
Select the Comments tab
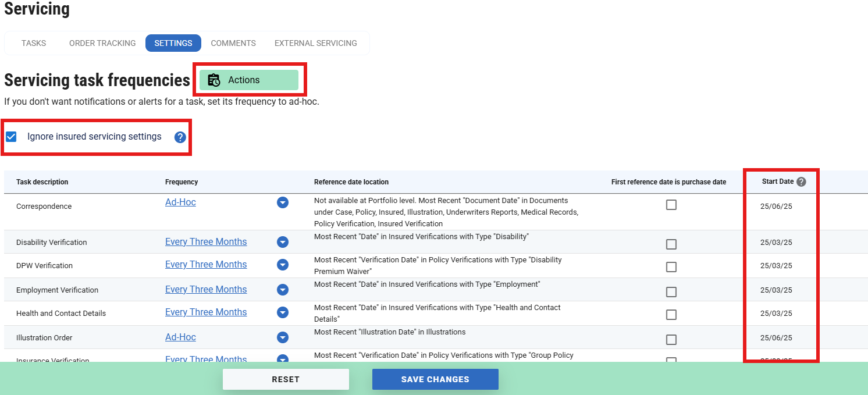coord(233,43)
